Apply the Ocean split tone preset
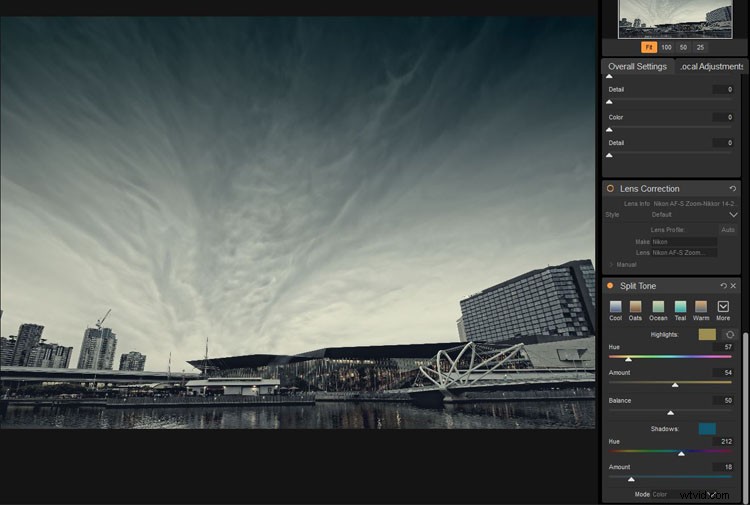 pos(658,310)
